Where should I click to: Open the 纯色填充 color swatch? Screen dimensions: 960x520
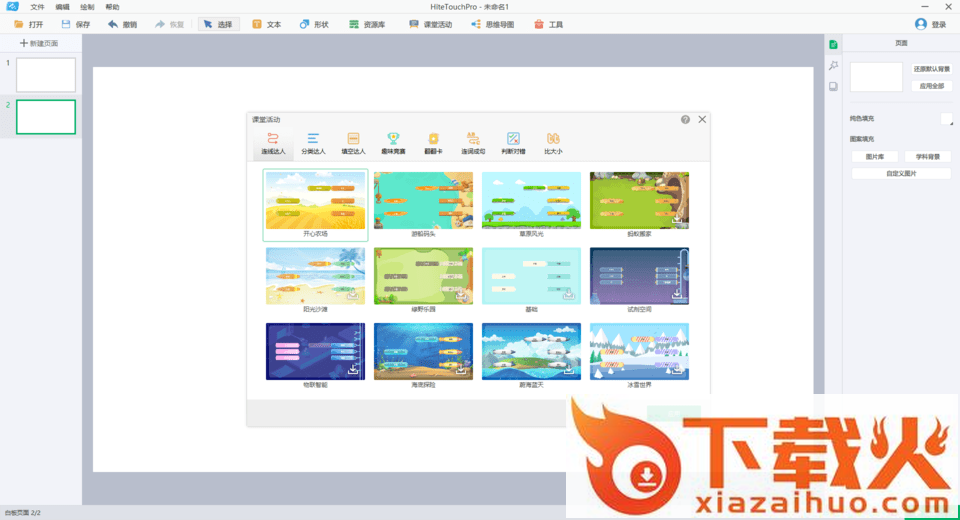pos(947,119)
